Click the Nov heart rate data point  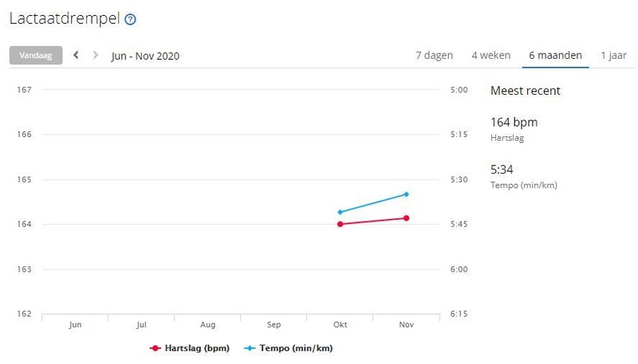(x=407, y=218)
